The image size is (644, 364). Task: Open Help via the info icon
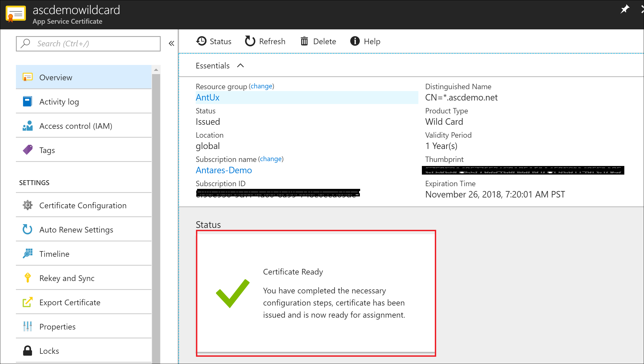point(355,41)
